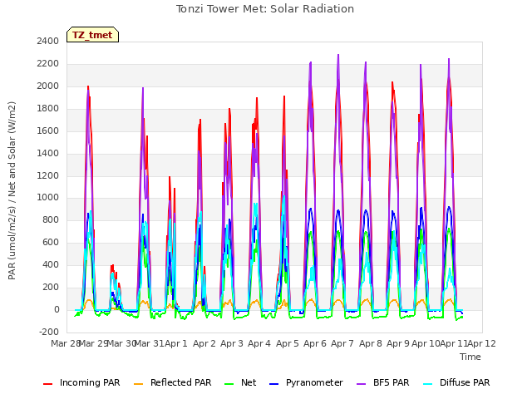Click the Apr 2 x-axis date label
Viewport: 532px width, 399px height.
[x=204, y=343]
